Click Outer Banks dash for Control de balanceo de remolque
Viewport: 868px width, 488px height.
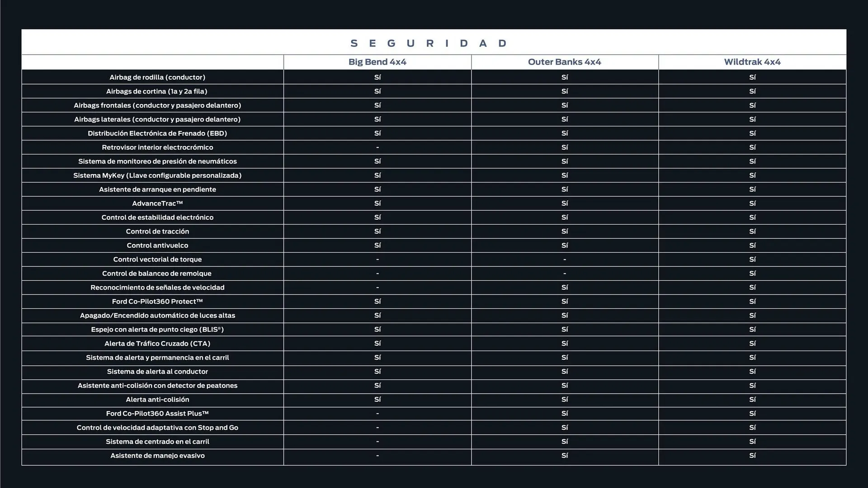click(x=565, y=273)
